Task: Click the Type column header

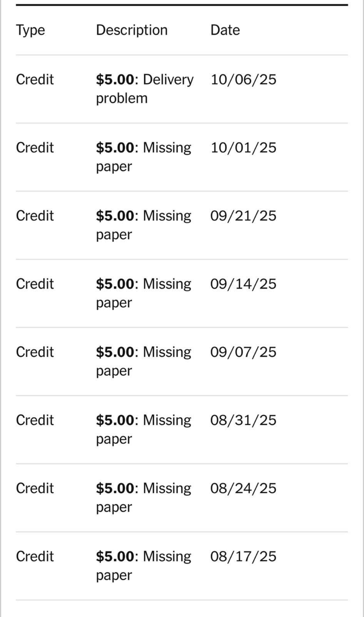Action: tap(30, 30)
